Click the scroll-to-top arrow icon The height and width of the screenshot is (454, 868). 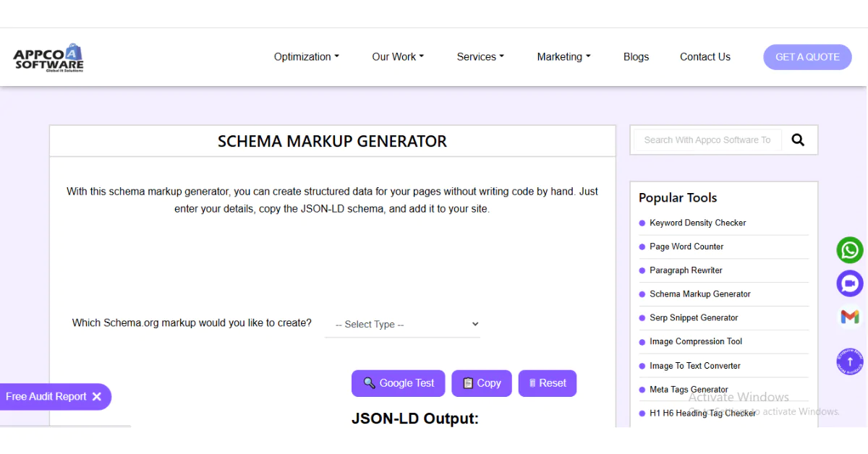(x=849, y=361)
